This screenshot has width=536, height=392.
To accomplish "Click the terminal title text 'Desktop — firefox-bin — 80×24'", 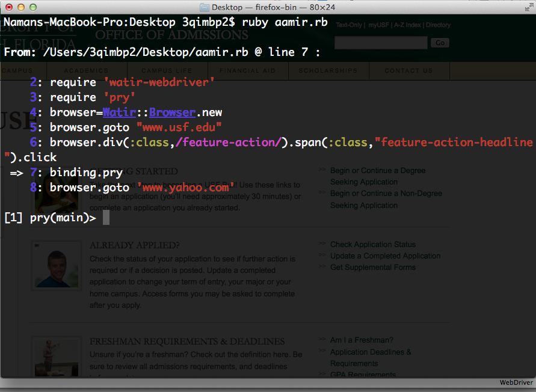I will (274, 7).
